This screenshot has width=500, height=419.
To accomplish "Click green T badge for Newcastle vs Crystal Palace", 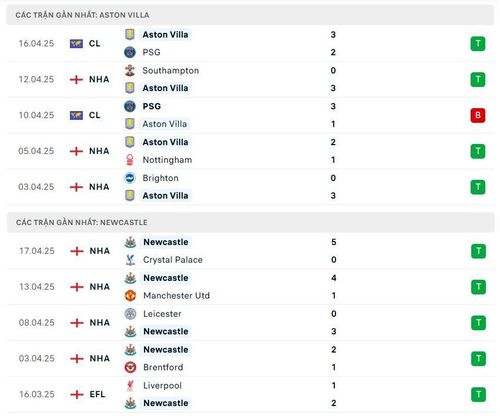I will point(478,251).
